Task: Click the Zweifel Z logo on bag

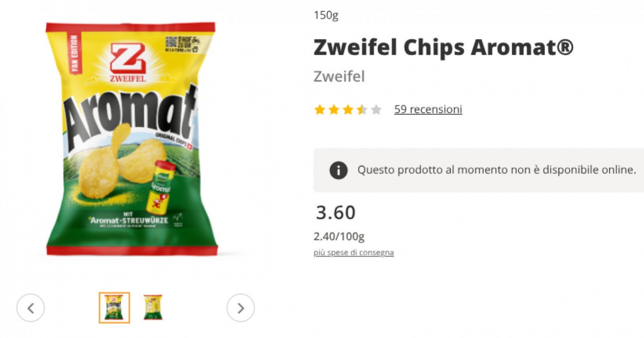Action: (128, 63)
